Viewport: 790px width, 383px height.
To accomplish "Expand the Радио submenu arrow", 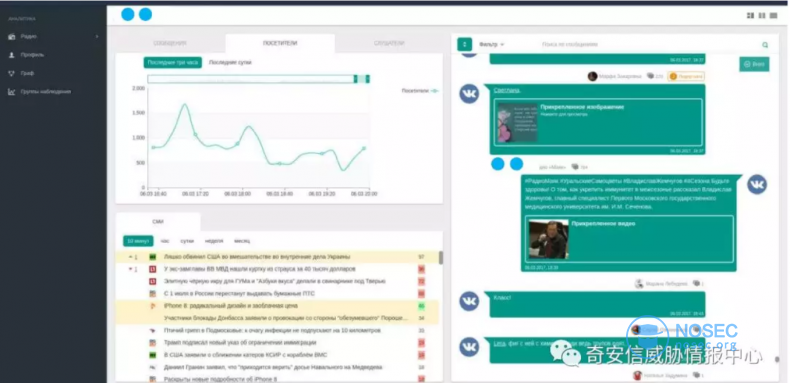I will coord(97,36).
